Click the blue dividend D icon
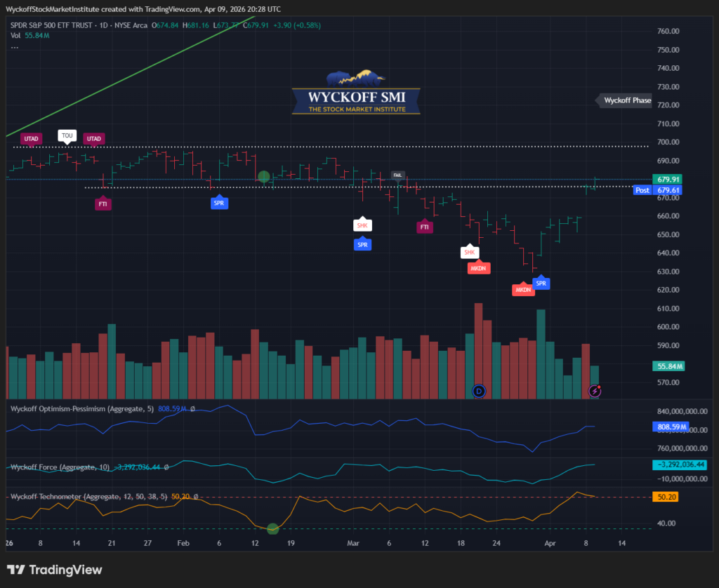Viewport: 719px width, 588px height. click(480, 390)
